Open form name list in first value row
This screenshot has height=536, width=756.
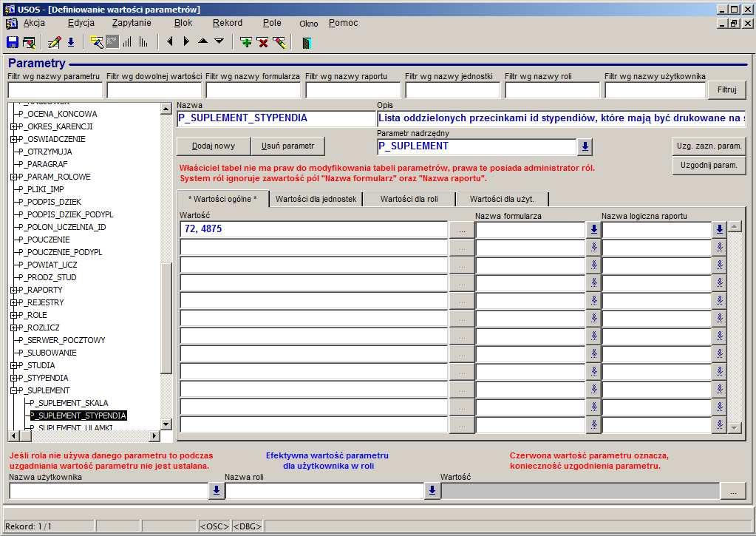coord(594,230)
